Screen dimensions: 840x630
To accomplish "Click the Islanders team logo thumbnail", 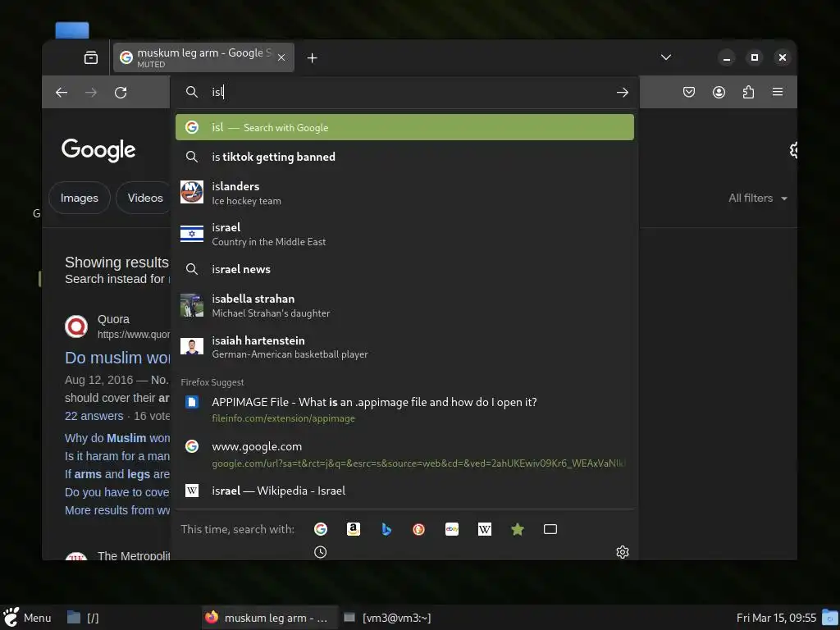I will click(x=192, y=192).
